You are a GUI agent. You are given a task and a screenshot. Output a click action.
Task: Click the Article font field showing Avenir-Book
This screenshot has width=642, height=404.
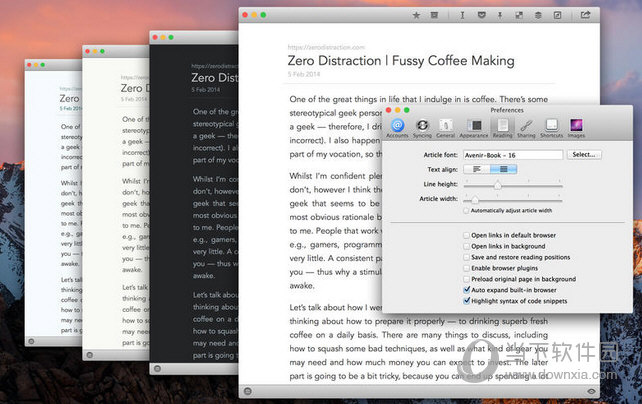coord(513,155)
